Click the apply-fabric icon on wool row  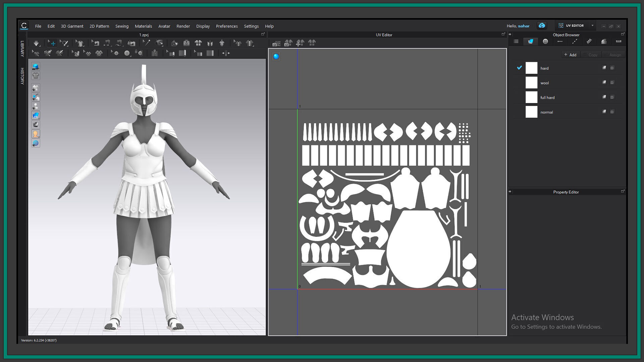(604, 82)
